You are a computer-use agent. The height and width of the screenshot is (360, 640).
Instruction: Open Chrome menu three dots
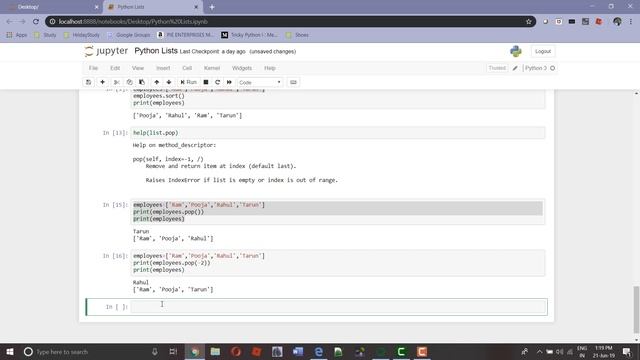[631, 22]
